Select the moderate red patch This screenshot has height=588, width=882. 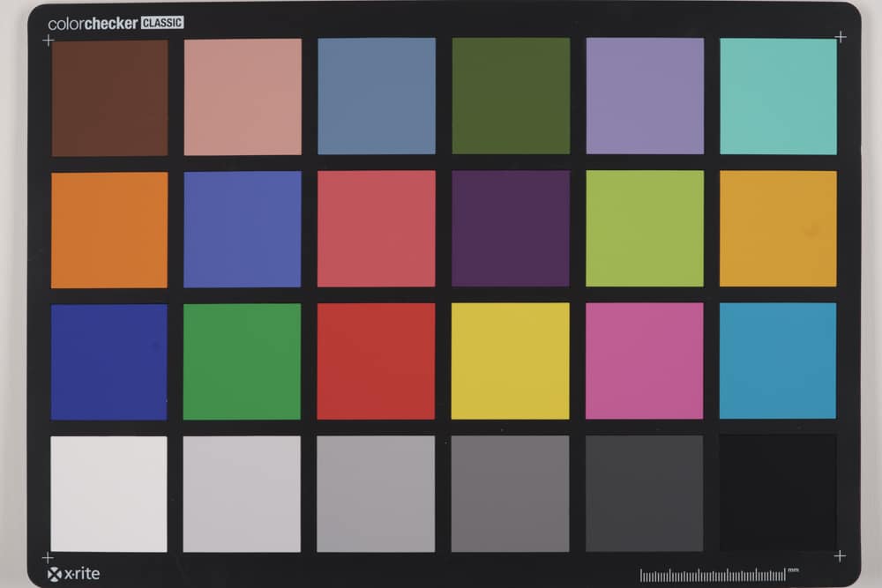(x=377, y=229)
